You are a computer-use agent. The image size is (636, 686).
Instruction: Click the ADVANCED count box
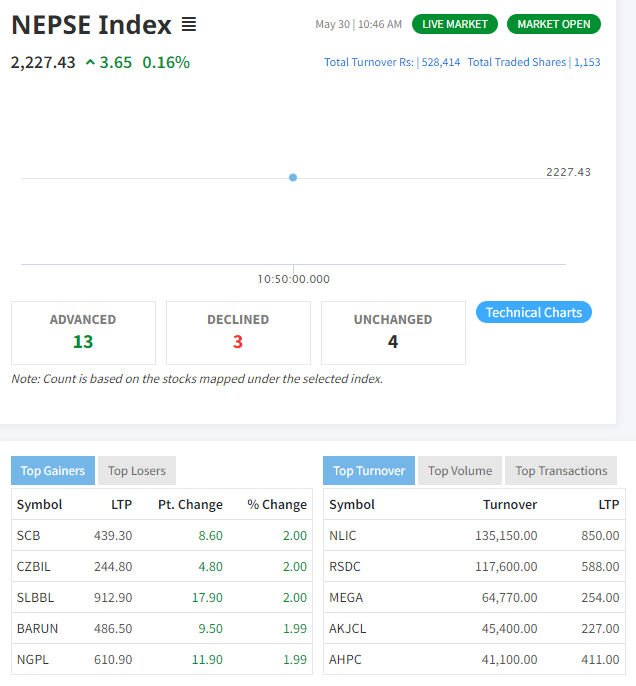click(83, 332)
